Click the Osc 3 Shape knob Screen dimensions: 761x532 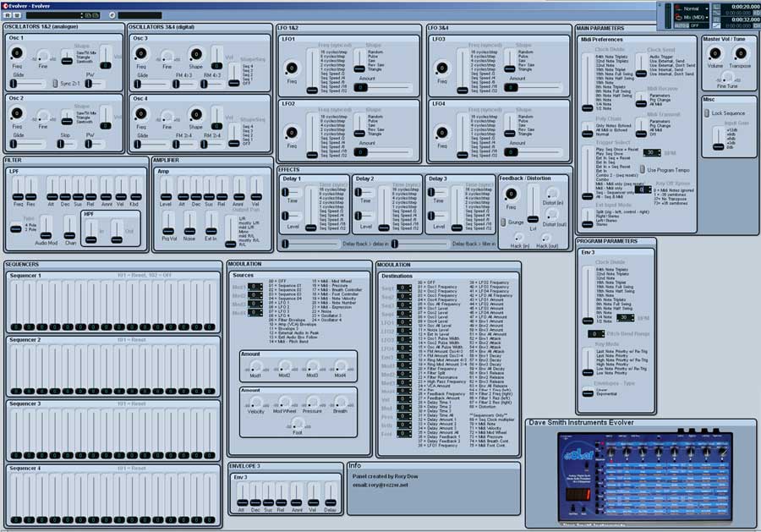(x=196, y=54)
